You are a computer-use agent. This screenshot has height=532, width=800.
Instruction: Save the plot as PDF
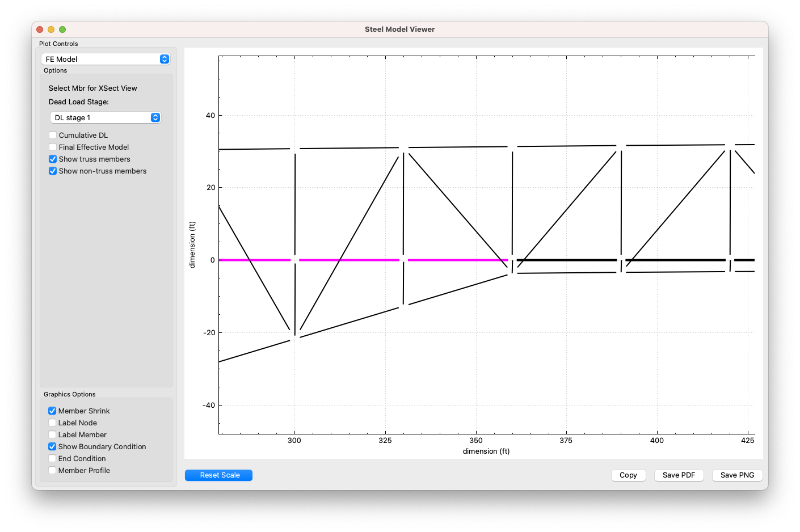coord(679,475)
